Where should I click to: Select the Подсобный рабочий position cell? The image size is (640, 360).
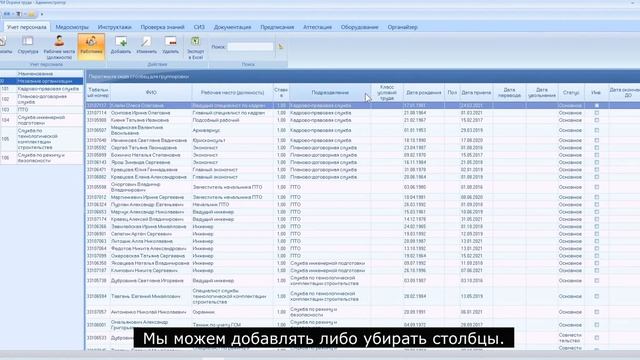pos(232,120)
